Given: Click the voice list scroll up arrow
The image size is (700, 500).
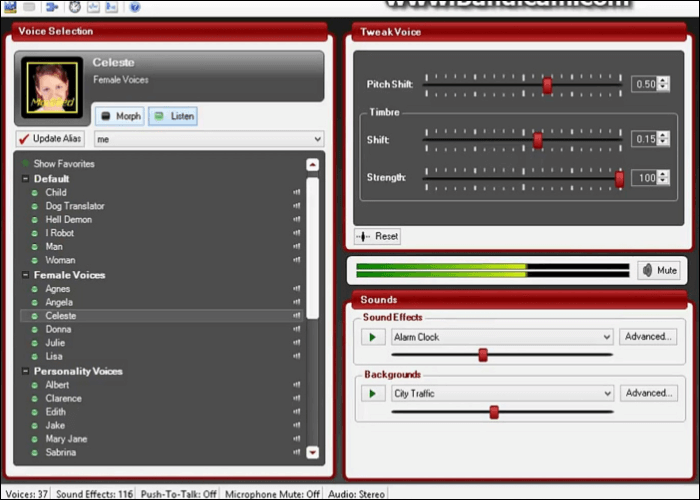Looking at the screenshot, I should click(x=312, y=165).
